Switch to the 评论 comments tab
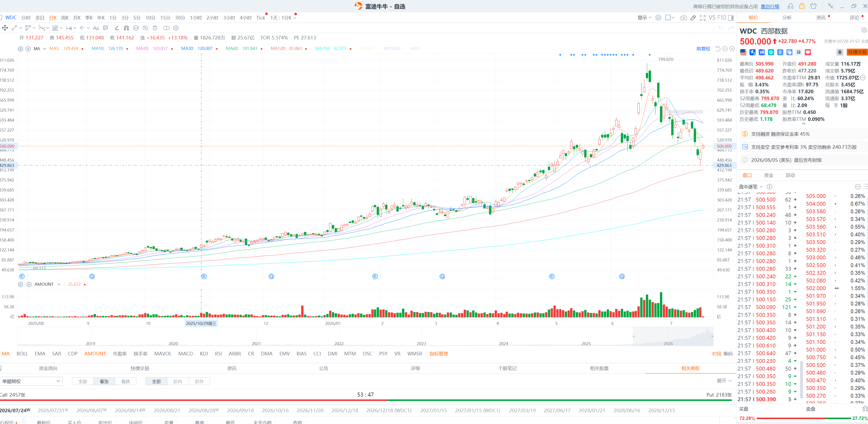 [854, 17]
